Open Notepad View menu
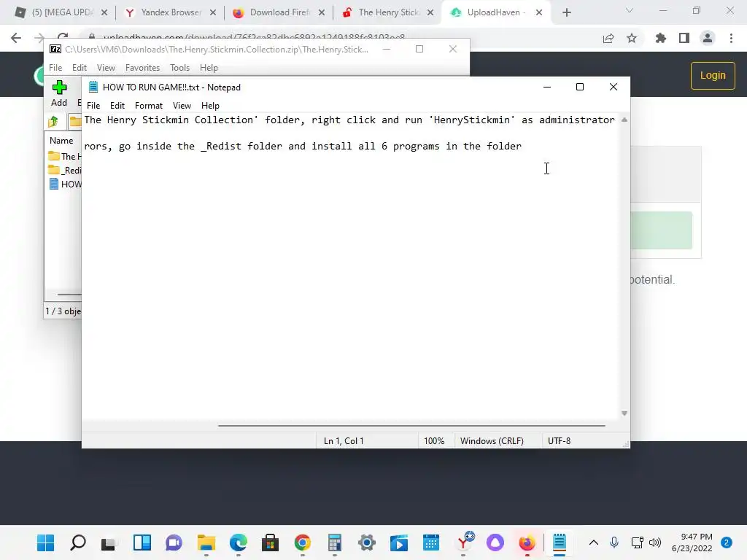Screen dimensions: 747x560 [182, 106]
